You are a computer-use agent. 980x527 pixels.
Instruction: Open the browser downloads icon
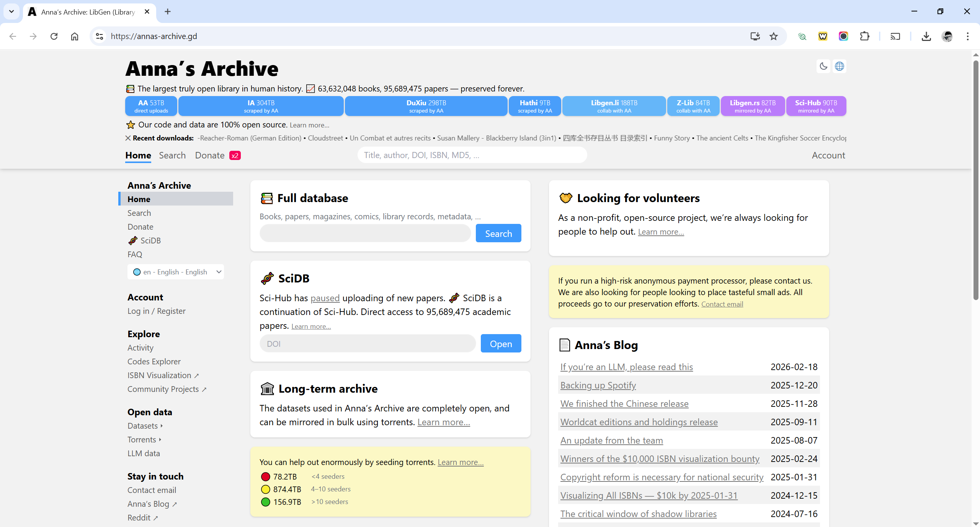click(x=926, y=36)
